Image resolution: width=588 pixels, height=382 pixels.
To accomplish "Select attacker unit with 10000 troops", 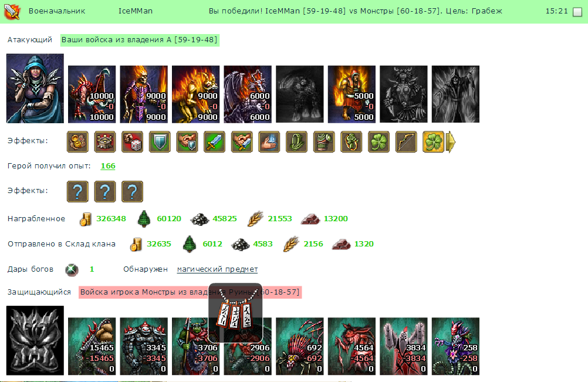I will click(92, 94).
